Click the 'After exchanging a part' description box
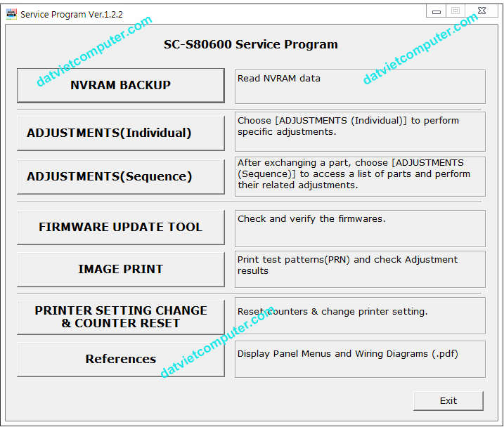The width and height of the screenshot is (504, 427). (x=360, y=176)
